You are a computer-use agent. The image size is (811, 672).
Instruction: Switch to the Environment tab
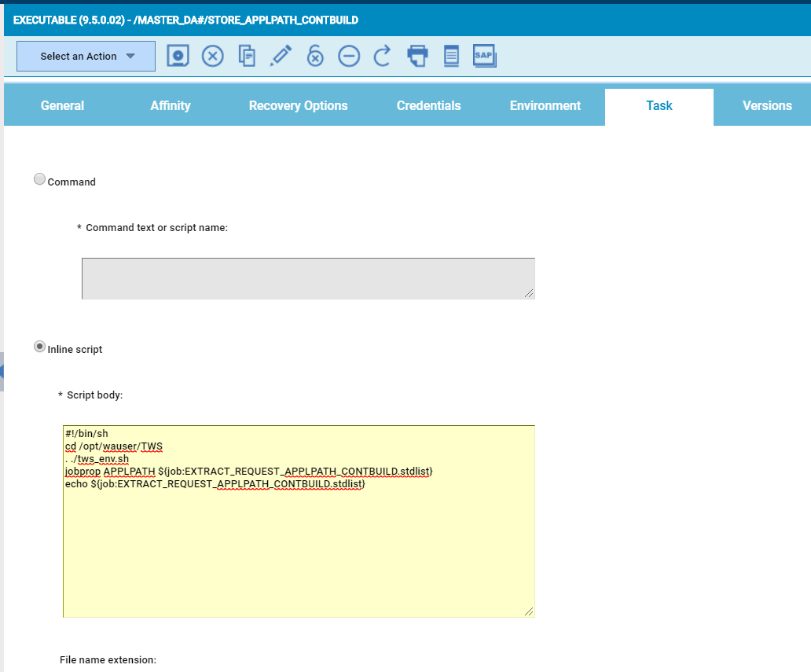[545, 106]
